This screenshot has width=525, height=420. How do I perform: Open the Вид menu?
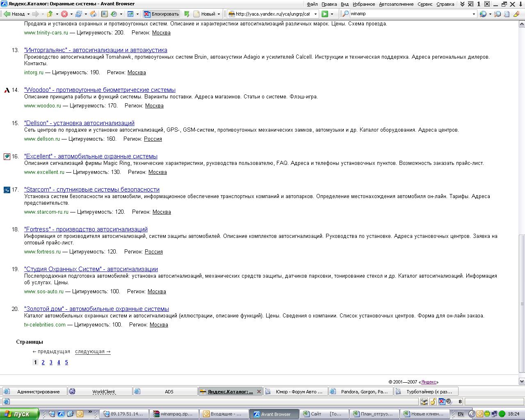click(x=345, y=4)
